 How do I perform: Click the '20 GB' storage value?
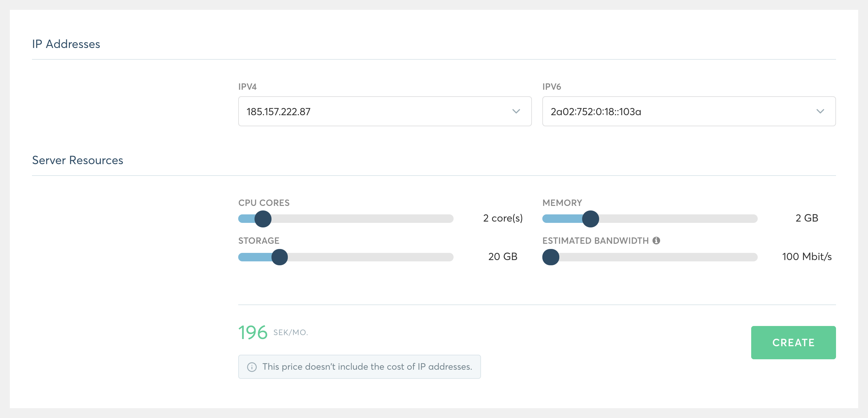tap(503, 257)
